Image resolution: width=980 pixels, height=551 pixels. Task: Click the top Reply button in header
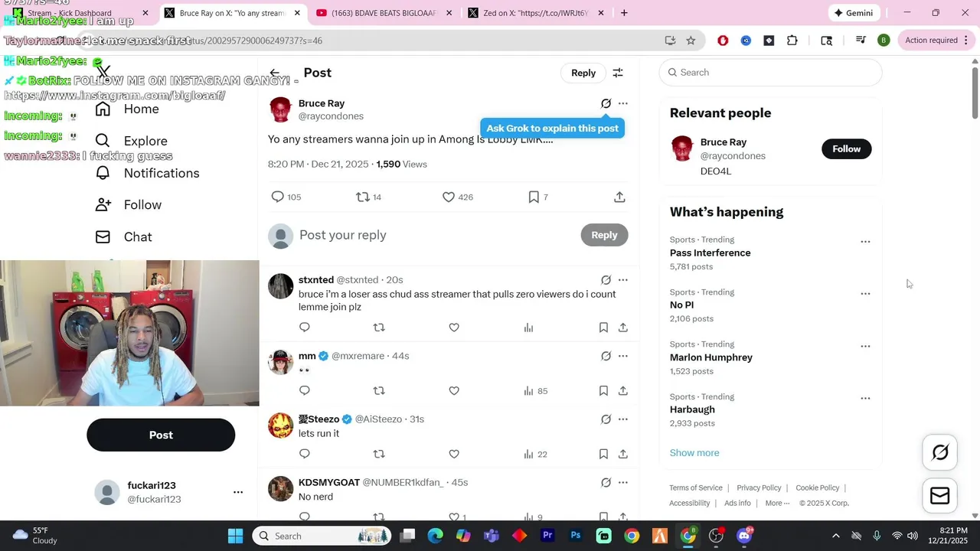(x=583, y=73)
